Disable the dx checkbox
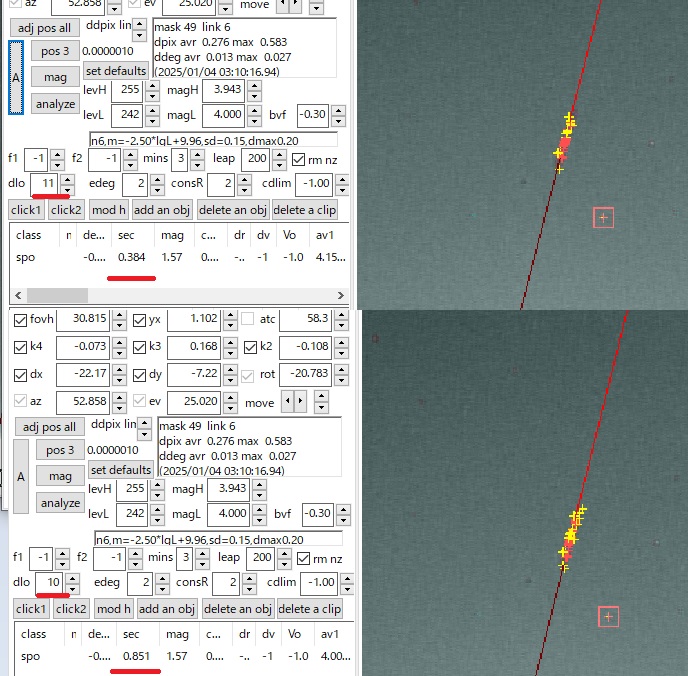688x676 pixels. 22,375
